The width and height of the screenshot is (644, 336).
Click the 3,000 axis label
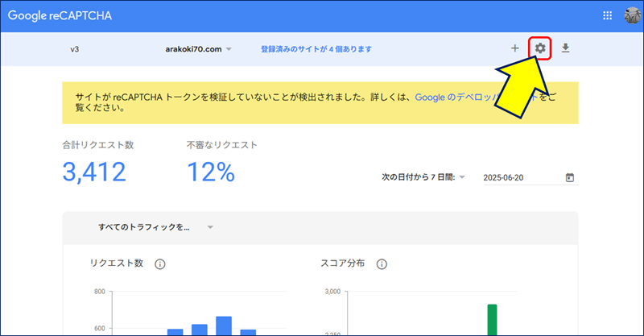pos(332,292)
